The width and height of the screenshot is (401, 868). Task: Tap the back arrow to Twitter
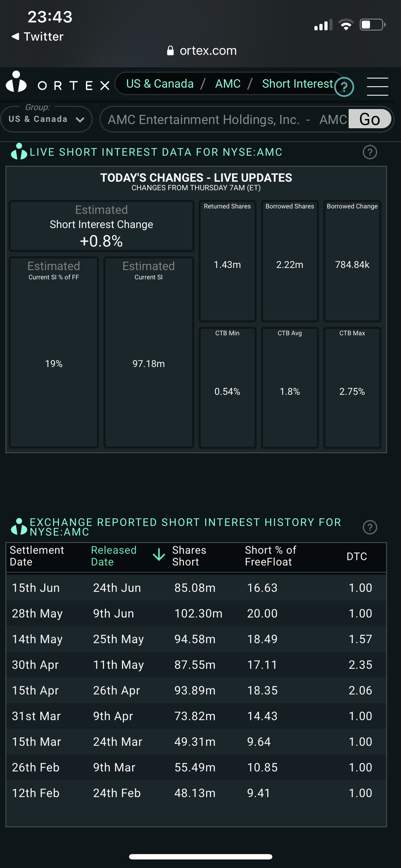tap(15, 36)
